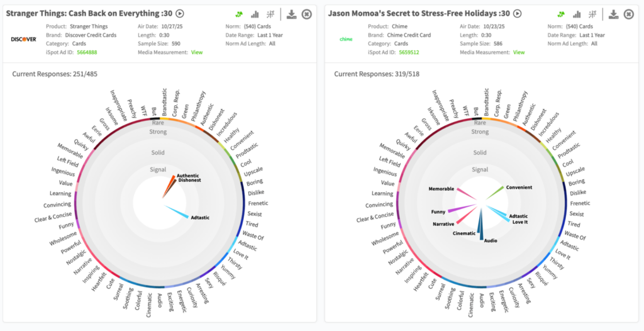This screenshot has height=331, width=644.
Task: Click the Discover brand logo
Action: pos(24,39)
